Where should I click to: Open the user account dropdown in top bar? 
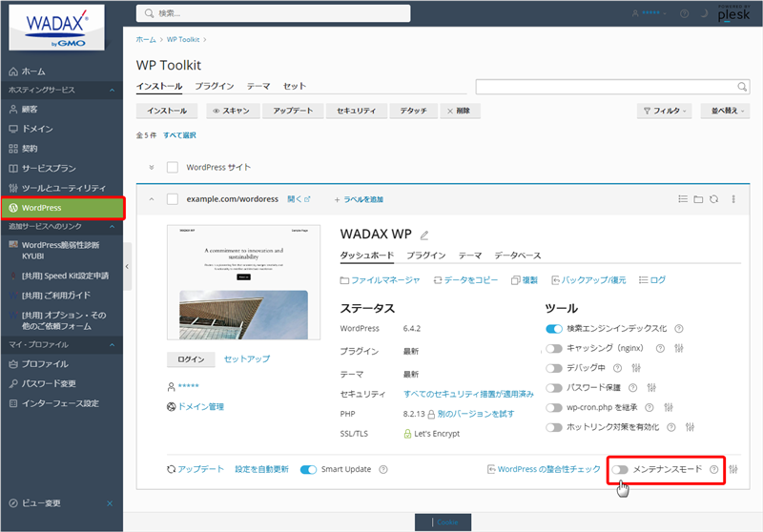point(650,13)
